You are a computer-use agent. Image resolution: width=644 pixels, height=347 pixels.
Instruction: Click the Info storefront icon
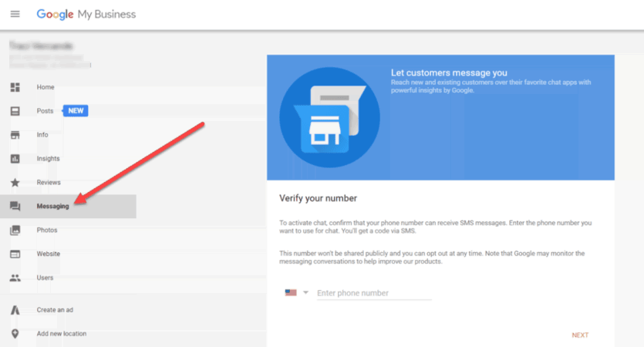click(15, 135)
